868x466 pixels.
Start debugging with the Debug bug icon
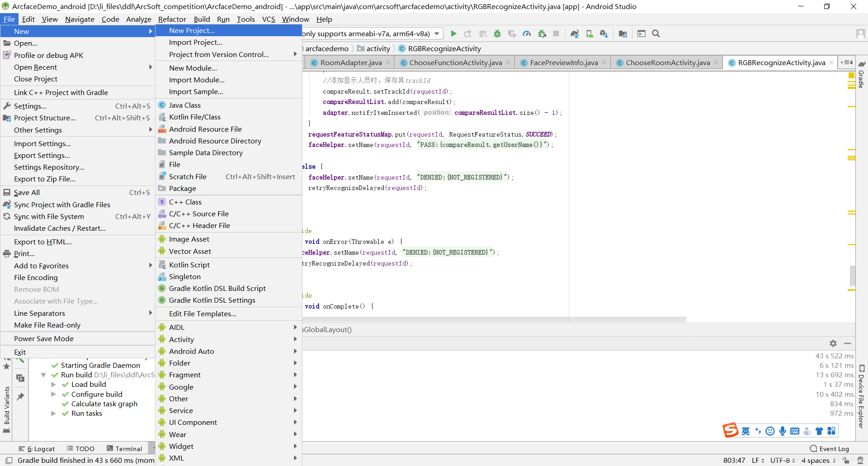click(497, 33)
